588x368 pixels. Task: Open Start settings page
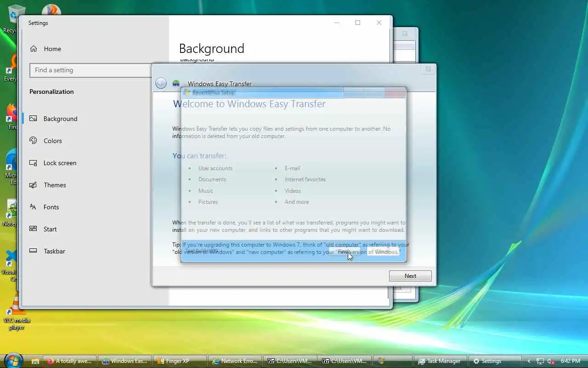(50, 229)
